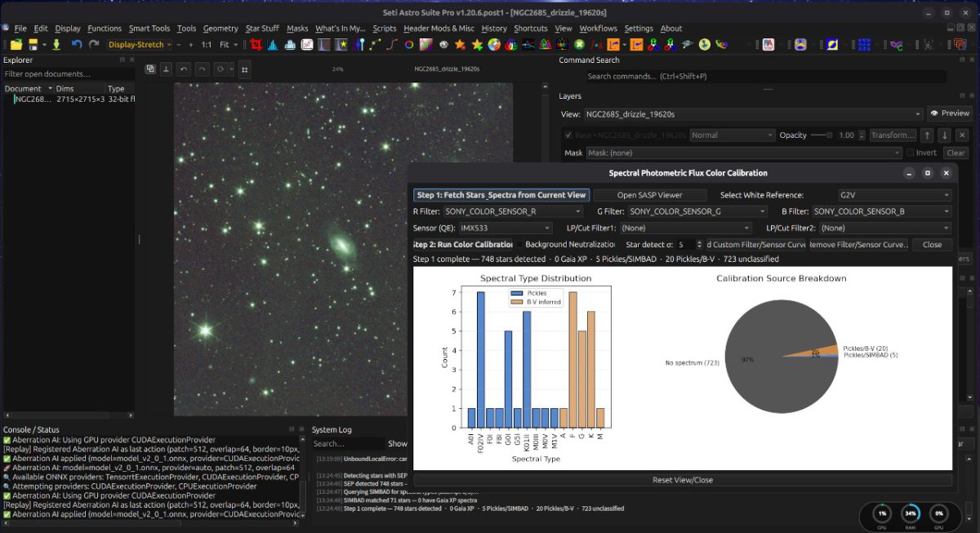Viewport: 980px width, 533px height.
Task: Set zoom to 1:1
Action: click(207, 45)
